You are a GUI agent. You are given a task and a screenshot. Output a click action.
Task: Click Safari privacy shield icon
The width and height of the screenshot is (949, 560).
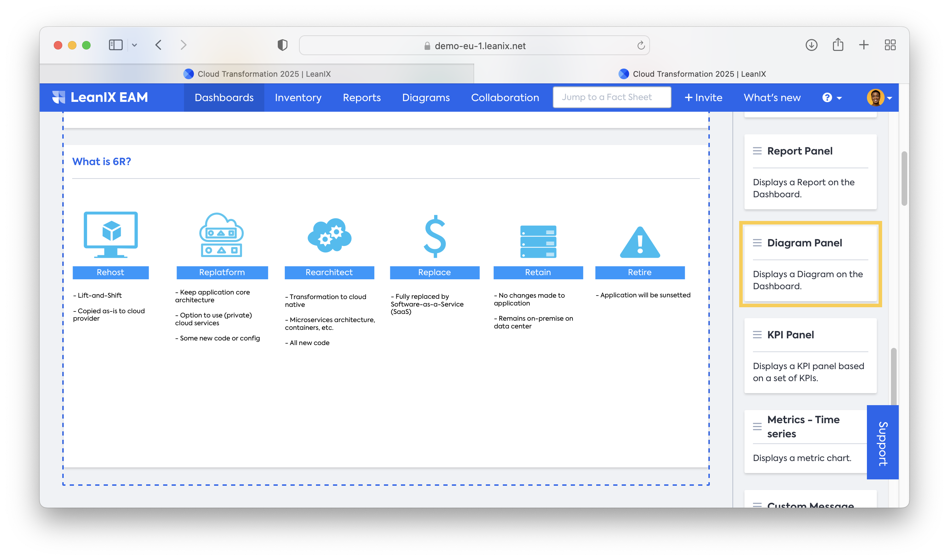click(282, 45)
